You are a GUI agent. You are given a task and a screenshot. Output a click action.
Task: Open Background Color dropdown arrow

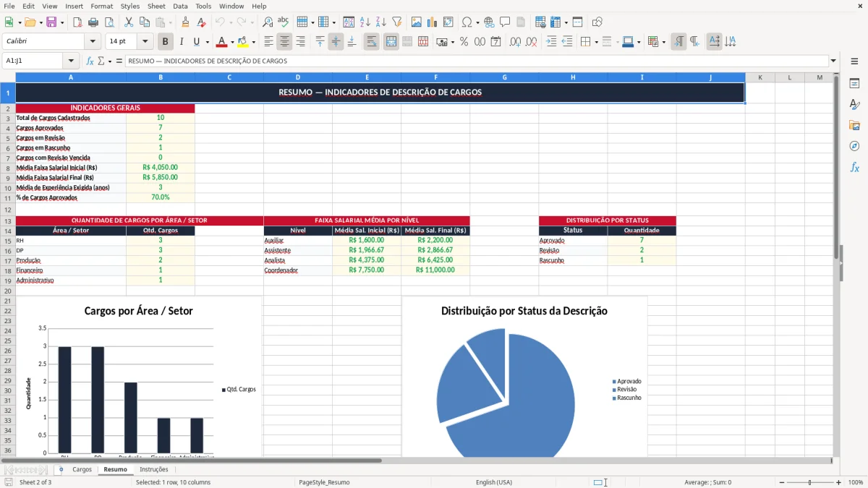253,42
